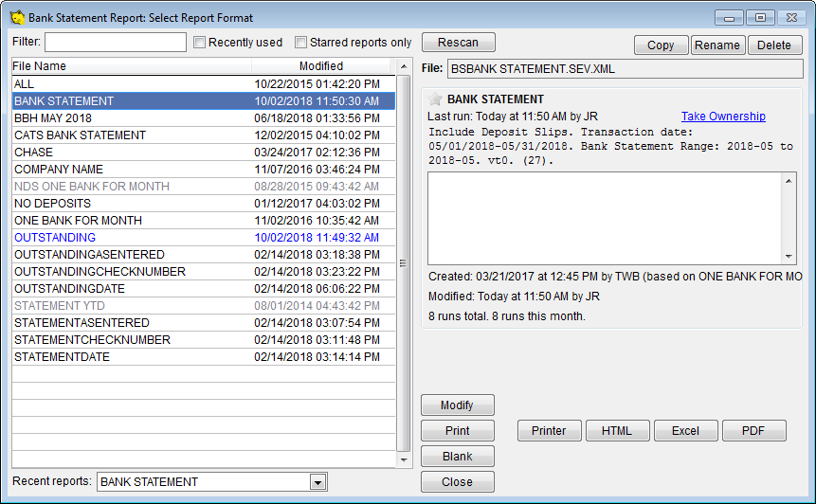816x504 pixels.
Task: Select the NO DEPOSITS report
Action: click(204, 204)
